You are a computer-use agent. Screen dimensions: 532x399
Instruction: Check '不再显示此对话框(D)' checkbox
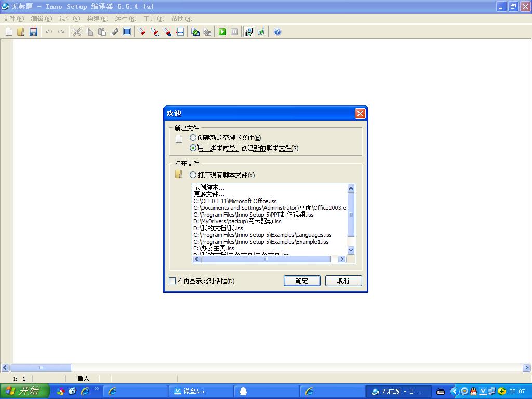172,281
